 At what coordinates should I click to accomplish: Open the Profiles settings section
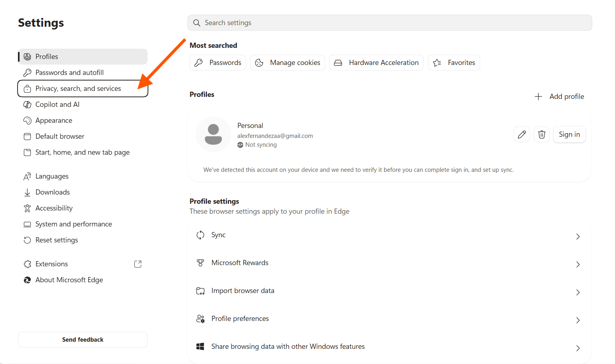[x=83, y=57]
